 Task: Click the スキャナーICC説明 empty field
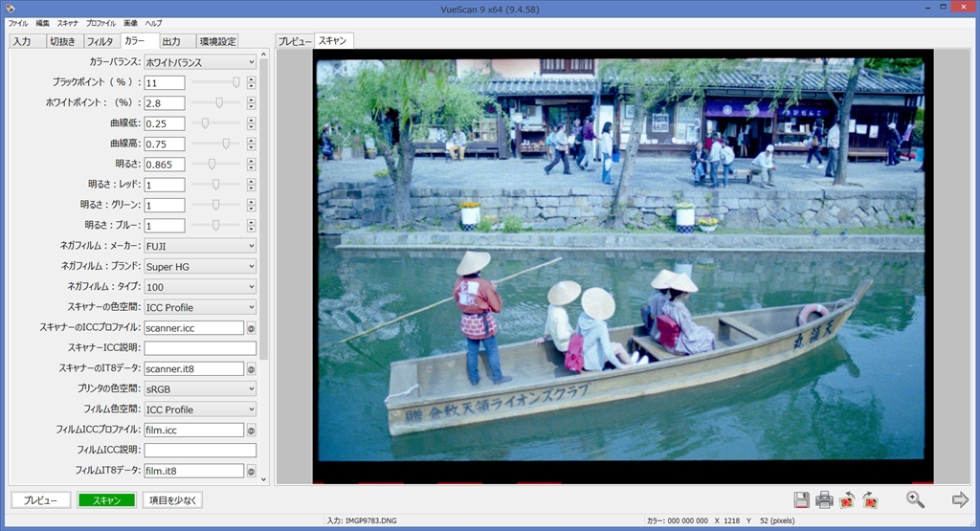pos(200,348)
